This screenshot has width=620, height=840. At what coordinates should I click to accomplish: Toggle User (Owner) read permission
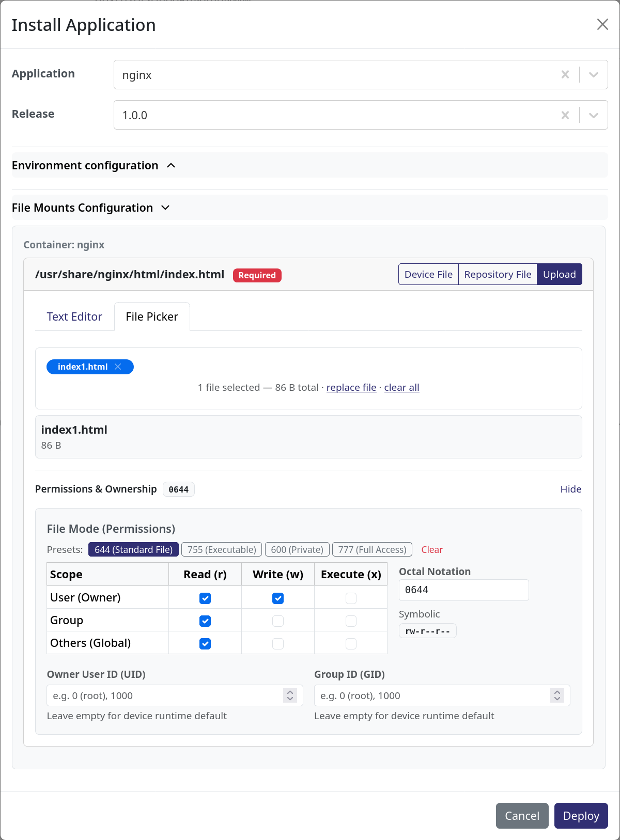click(205, 598)
